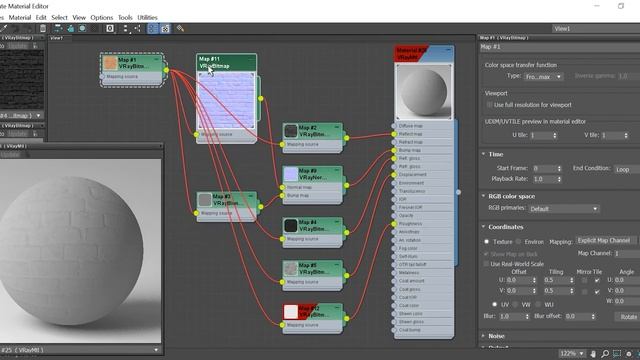This screenshot has width=640, height=360.
Task: Open the View menu
Action: pos(79,18)
